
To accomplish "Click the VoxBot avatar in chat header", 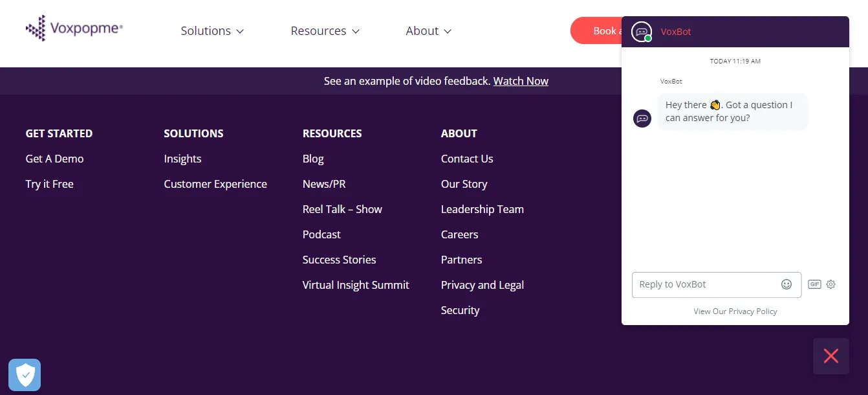I will [642, 32].
